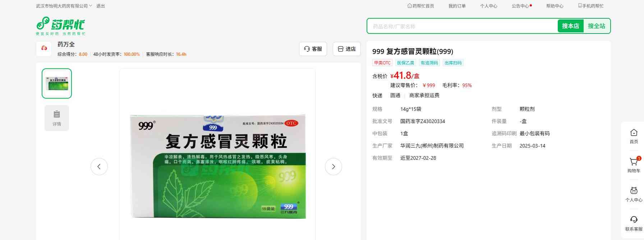Open 个人中心 icon in right sidebar
The image size is (644, 240).
coord(634,191)
